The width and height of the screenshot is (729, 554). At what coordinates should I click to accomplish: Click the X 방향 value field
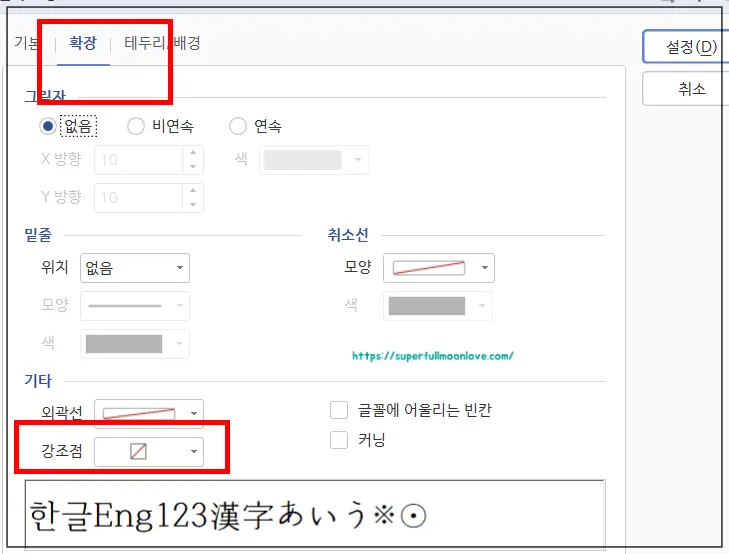point(138,160)
